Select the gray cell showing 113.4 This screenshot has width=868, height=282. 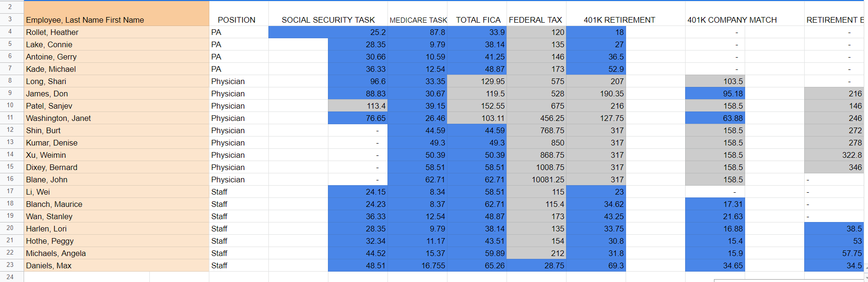tap(358, 106)
